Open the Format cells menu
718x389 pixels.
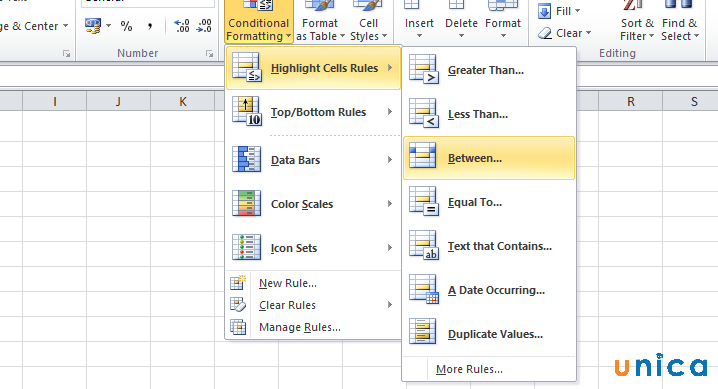point(503,22)
